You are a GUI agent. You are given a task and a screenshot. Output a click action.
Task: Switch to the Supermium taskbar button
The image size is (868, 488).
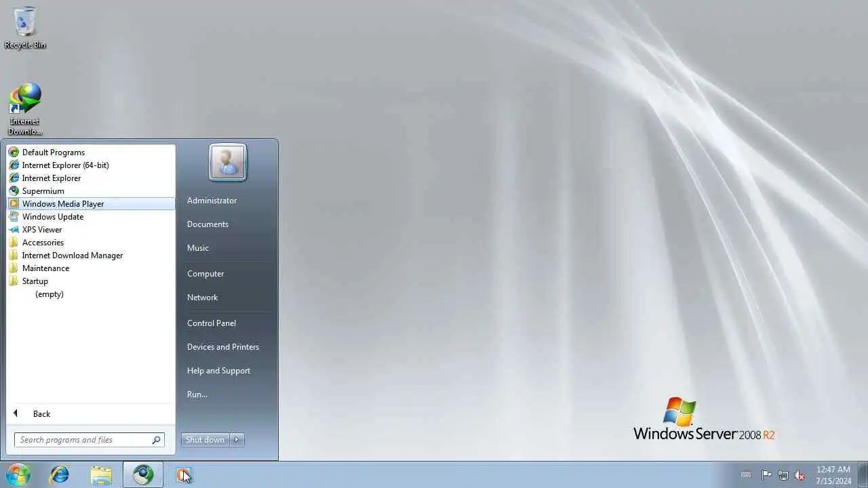(143, 475)
